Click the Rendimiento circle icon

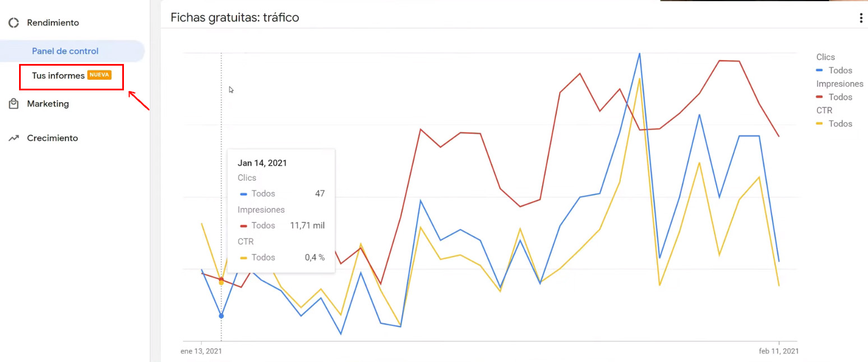click(13, 23)
